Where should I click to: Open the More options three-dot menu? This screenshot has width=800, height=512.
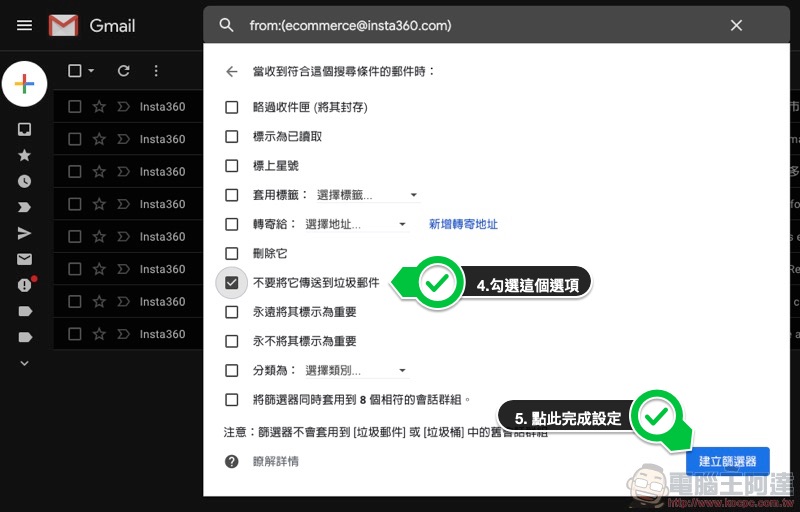point(156,71)
